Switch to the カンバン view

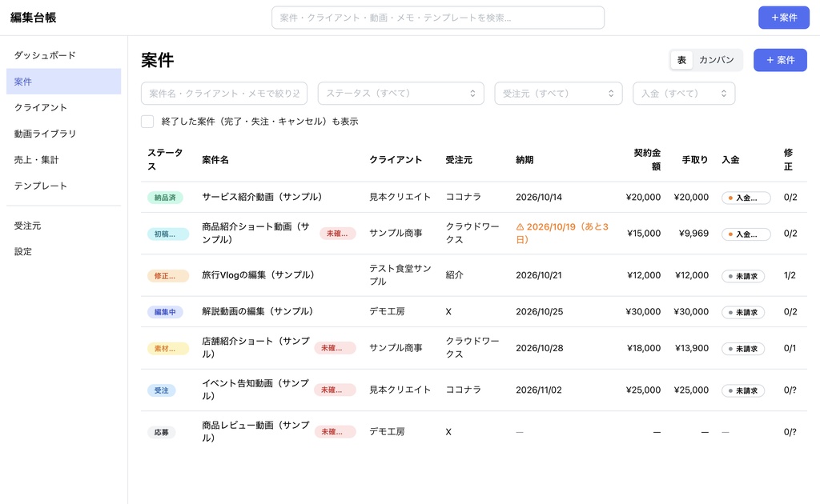point(716,60)
